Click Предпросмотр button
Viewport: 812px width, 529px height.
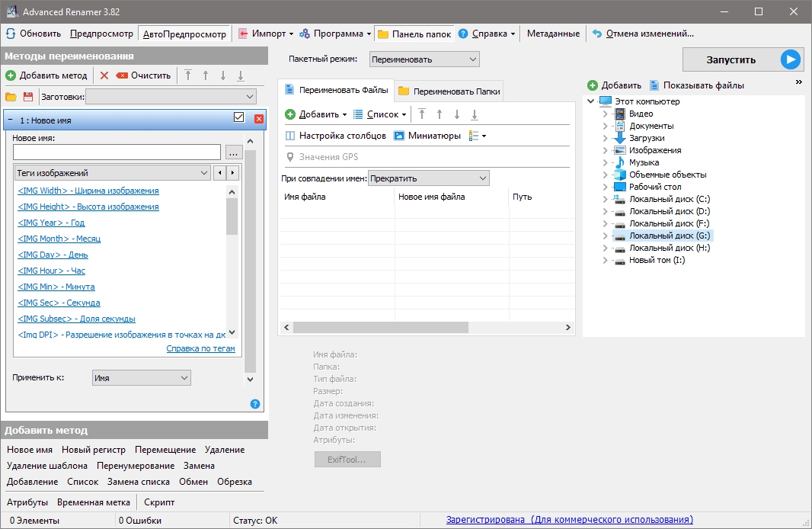coord(101,34)
